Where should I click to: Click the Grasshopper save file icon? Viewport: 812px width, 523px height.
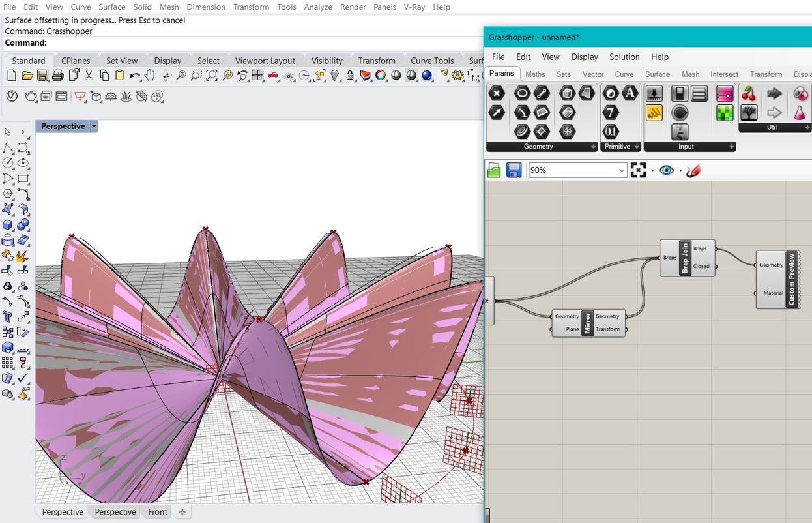pos(514,171)
